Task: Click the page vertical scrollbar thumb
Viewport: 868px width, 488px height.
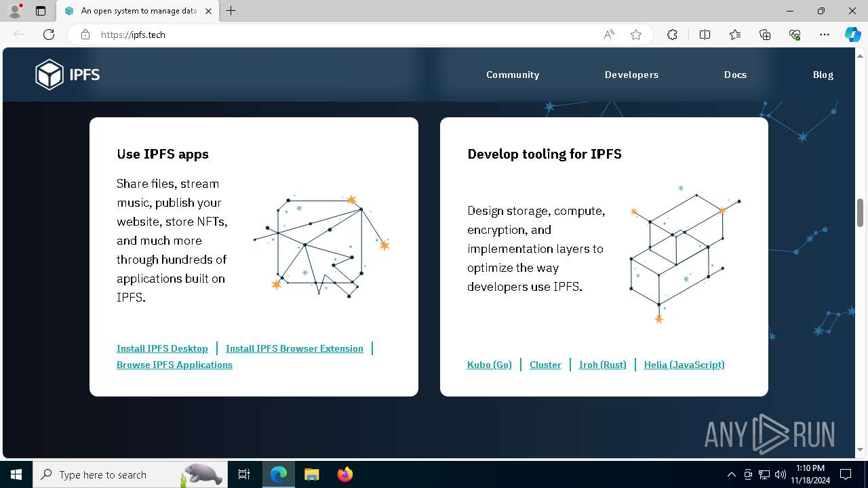Action: coord(861,213)
